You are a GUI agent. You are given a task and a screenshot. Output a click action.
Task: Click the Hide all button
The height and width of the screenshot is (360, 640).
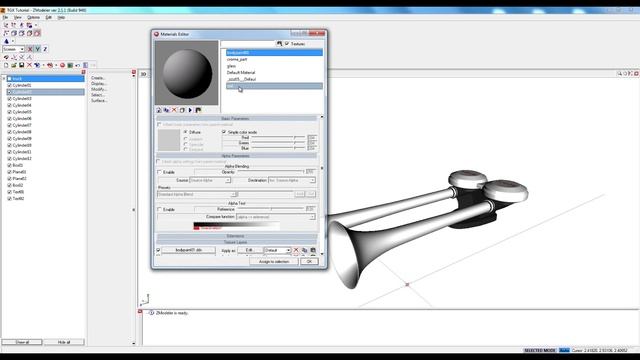coord(64,342)
